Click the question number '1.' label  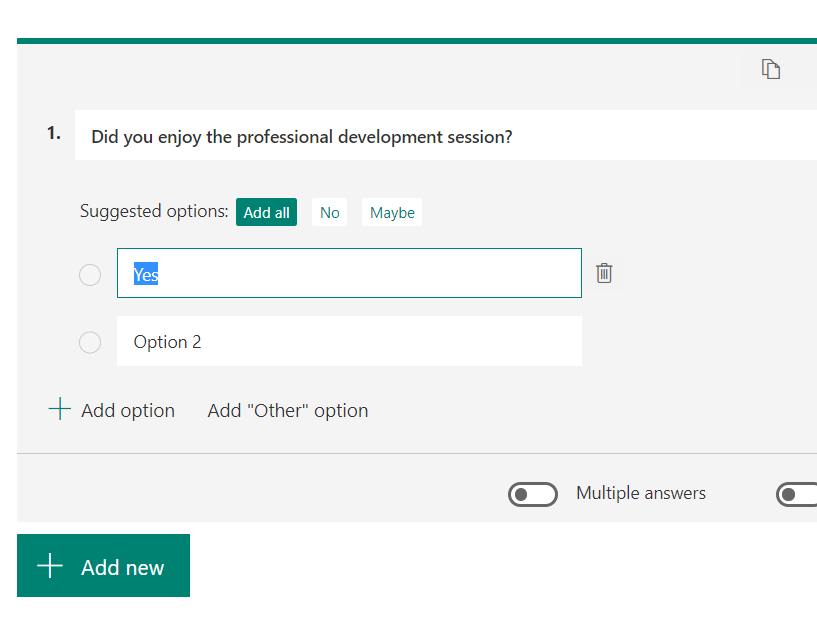point(54,133)
